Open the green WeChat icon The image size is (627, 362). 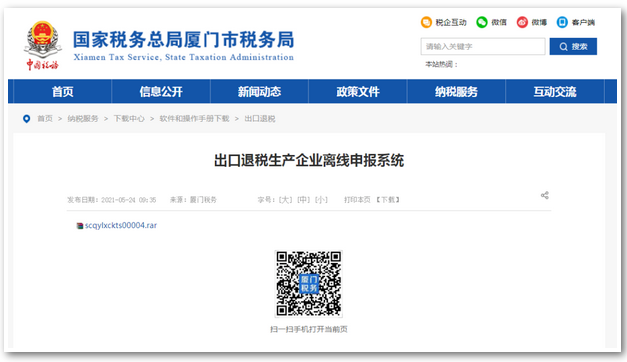(x=482, y=22)
